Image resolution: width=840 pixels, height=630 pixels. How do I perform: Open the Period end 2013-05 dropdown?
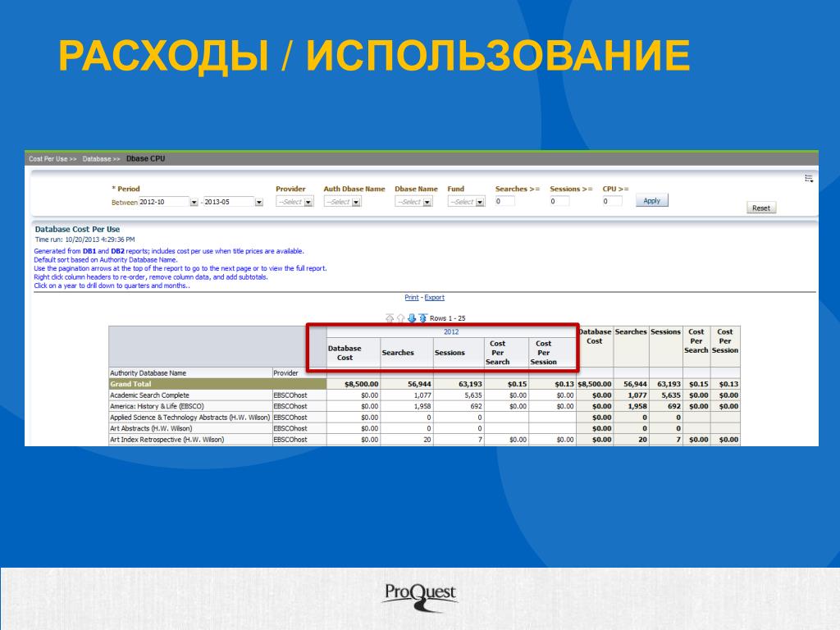point(259,202)
